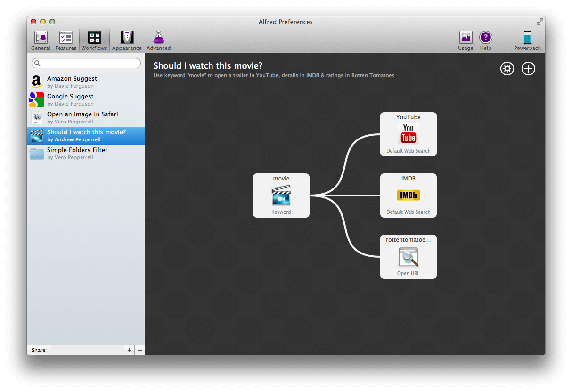
Task: Remove the workflow with the minus button
Action: point(139,350)
